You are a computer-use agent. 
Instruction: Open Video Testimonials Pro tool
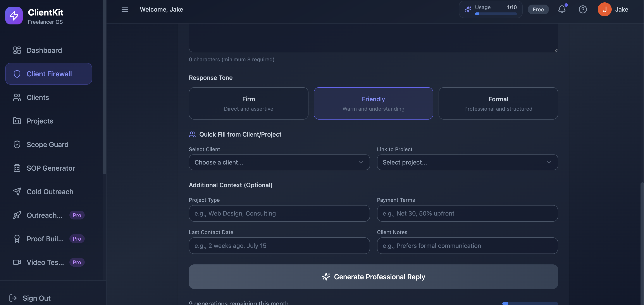(45, 262)
